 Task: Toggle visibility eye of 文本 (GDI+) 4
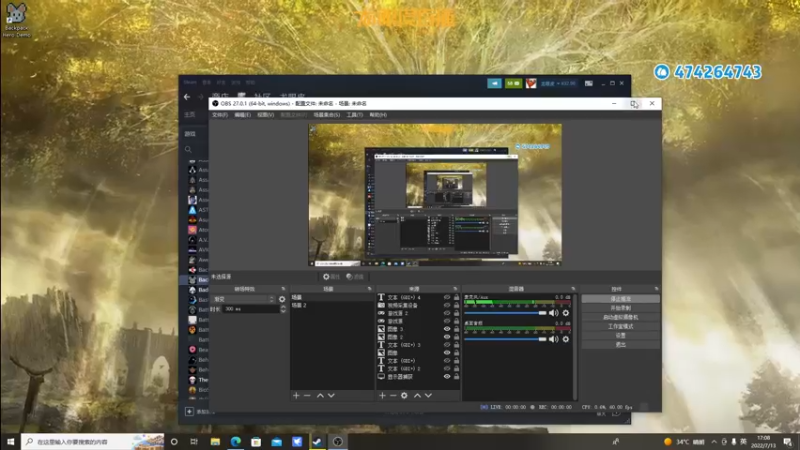coord(447,297)
